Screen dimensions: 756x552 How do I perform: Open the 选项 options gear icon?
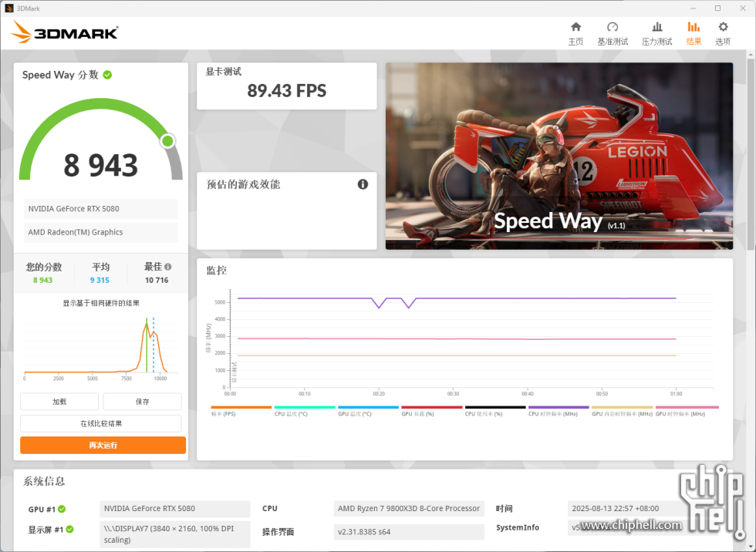(x=723, y=27)
